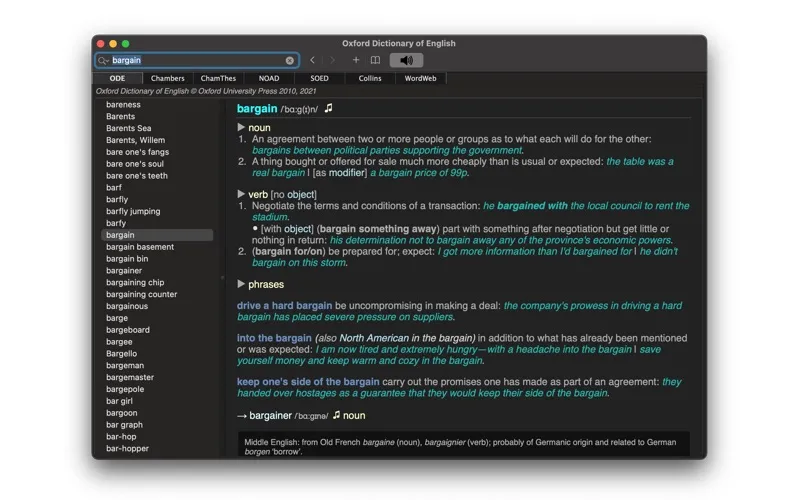Select the NOAD dictionary tab
The width and height of the screenshot is (800, 500).
[x=269, y=78]
